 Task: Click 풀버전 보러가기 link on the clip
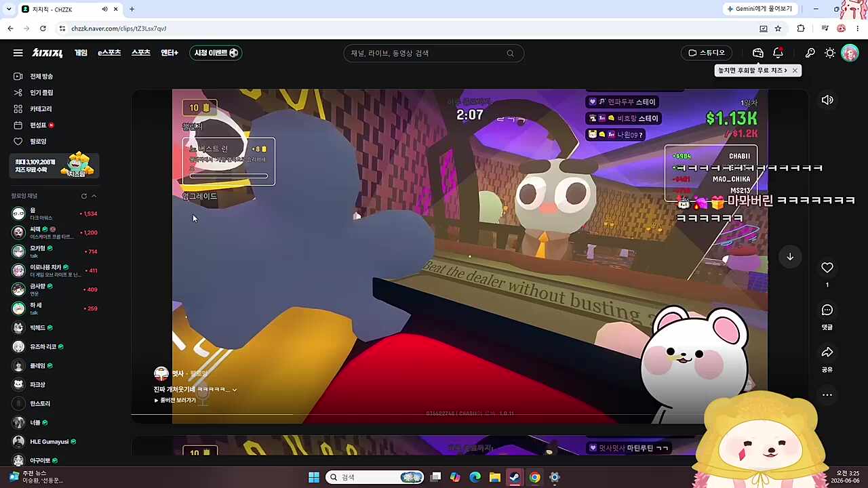pyautogui.click(x=175, y=401)
